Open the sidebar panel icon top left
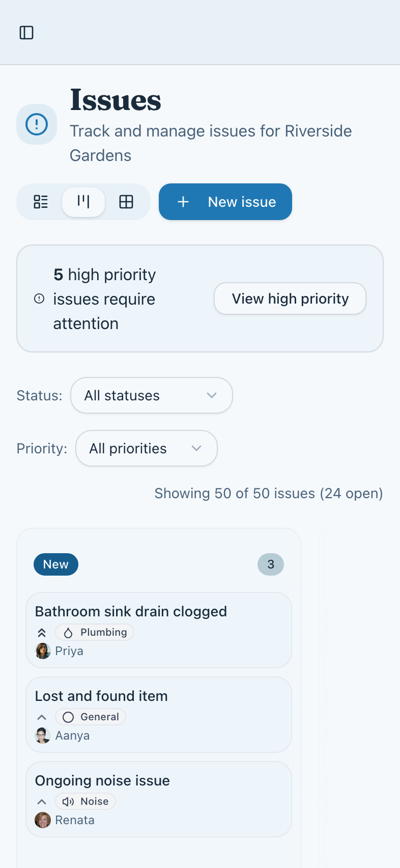 (26, 32)
